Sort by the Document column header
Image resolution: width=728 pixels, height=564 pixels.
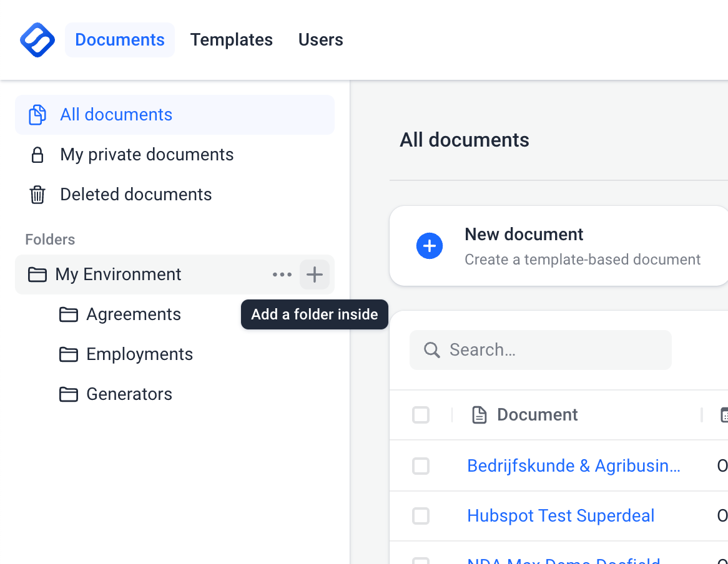(537, 415)
